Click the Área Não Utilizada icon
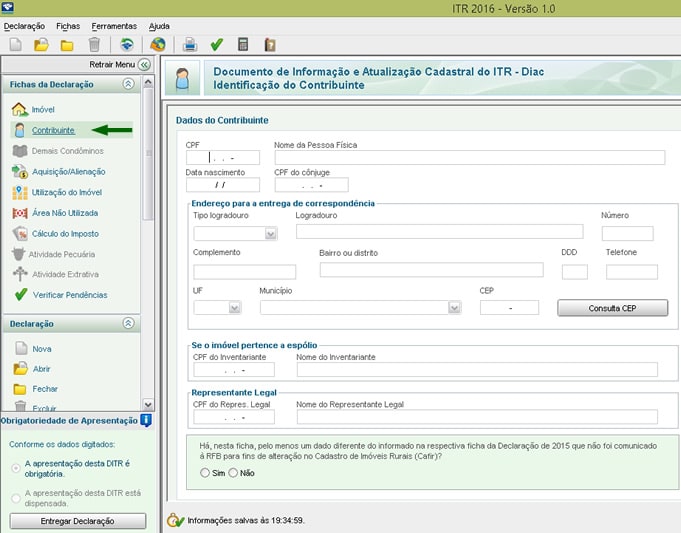Screen dimensions: 681x533 20,213
